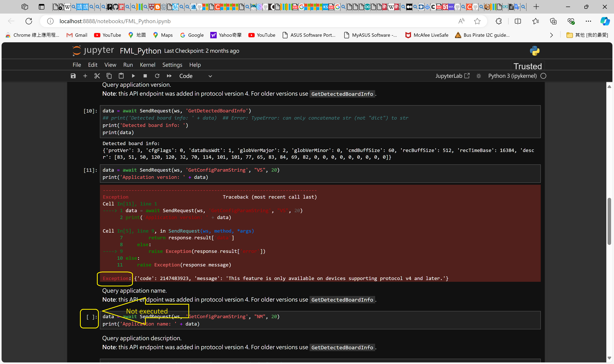Restart kernel and run all cells
The height and width of the screenshot is (364, 614).
169,76
